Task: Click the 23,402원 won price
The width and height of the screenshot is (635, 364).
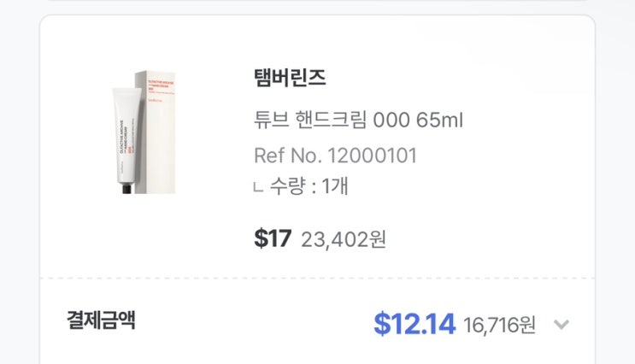Action: (344, 239)
